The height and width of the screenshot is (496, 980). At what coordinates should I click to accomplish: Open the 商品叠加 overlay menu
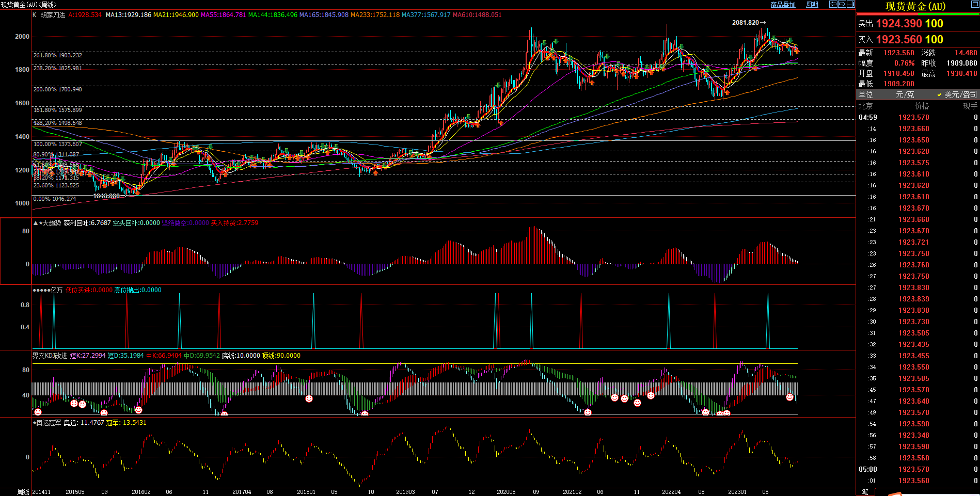click(783, 5)
